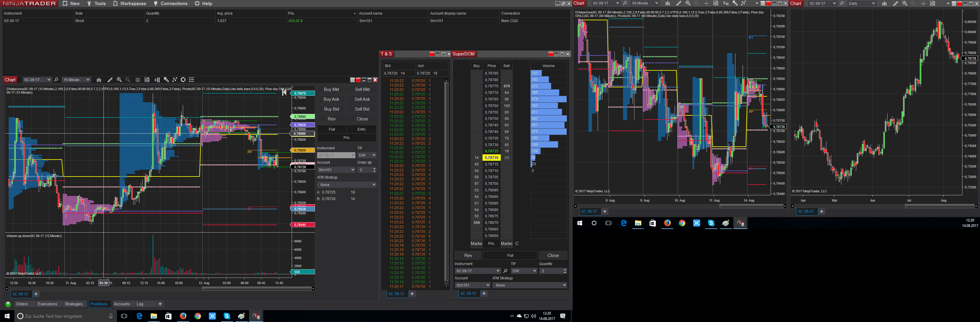Open the Tools menu
The height and width of the screenshot is (322, 980).
pyautogui.click(x=96, y=3)
